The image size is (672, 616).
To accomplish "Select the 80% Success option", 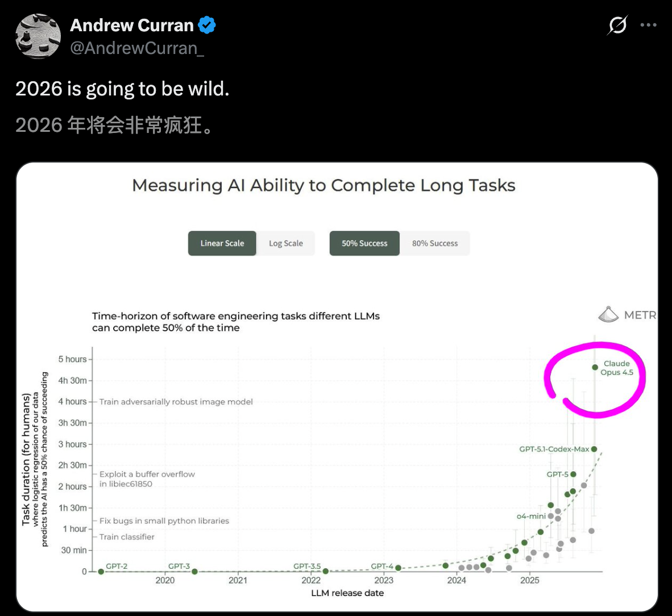I will coord(435,243).
